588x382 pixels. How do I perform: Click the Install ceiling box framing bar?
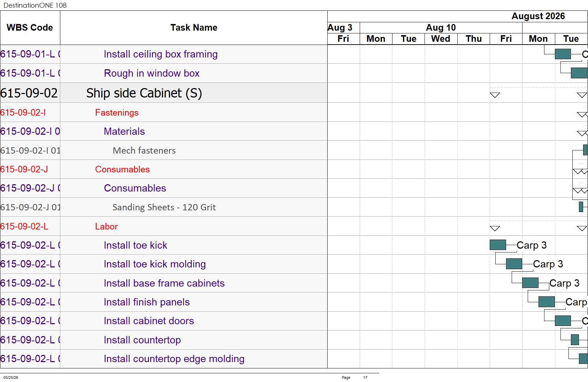tap(563, 54)
